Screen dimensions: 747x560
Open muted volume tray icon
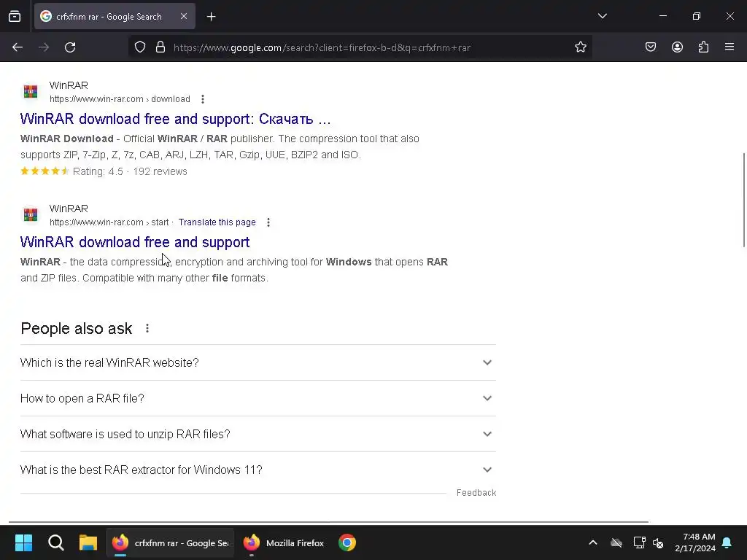point(659,542)
